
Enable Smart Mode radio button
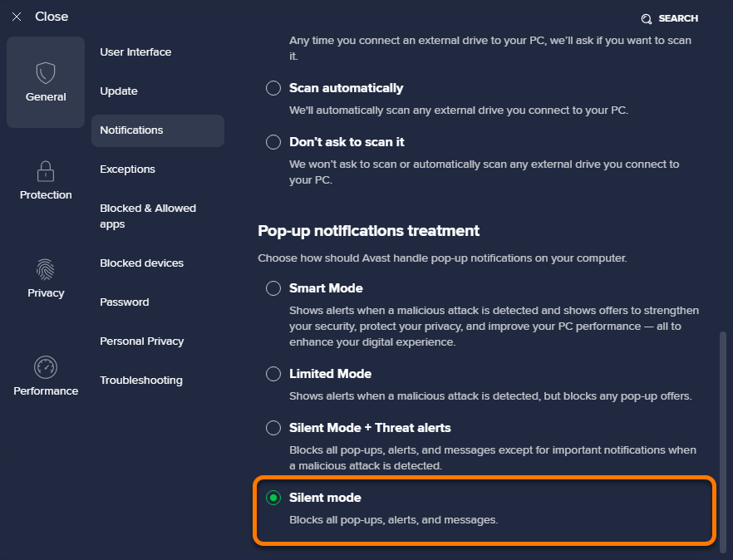click(x=273, y=288)
